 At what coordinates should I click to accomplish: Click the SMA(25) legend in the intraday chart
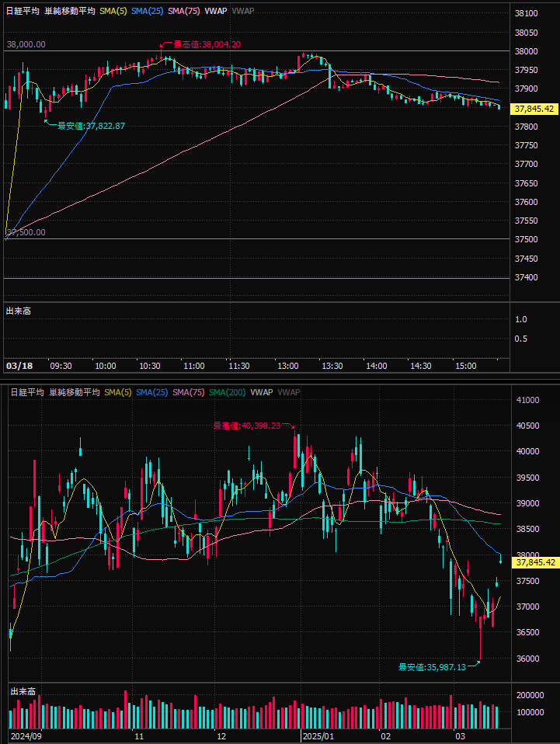(x=147, y=11)
